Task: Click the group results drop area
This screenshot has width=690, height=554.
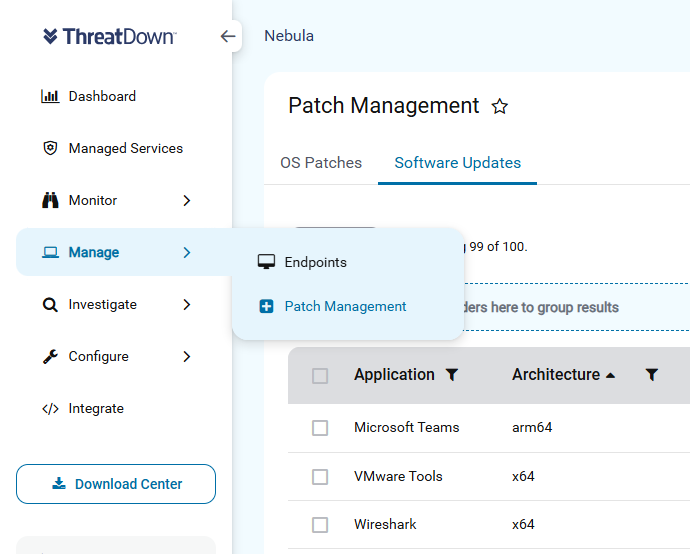Action: (x=576, y=307)
